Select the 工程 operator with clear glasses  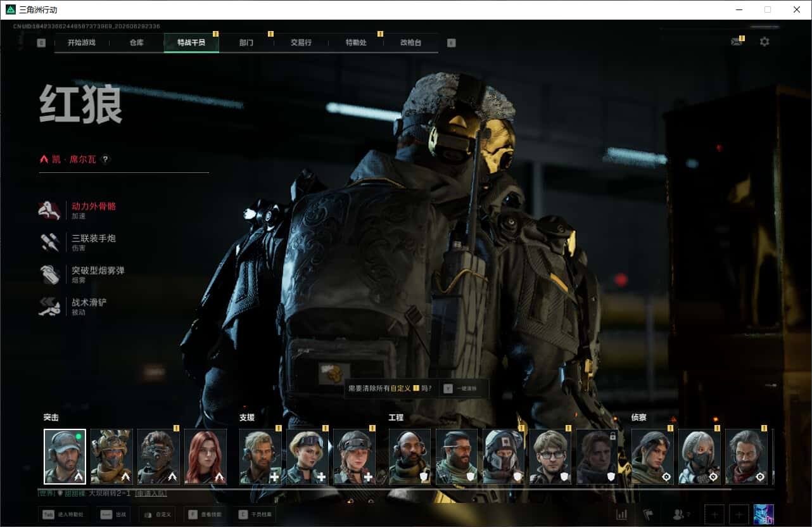pos(550,457)
